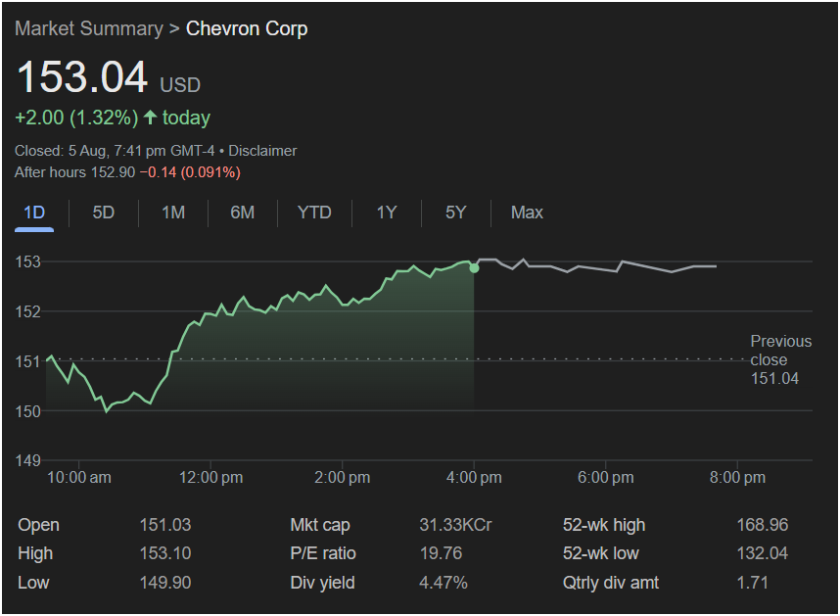Click the Open value 151.03

click(x=165, y=525)
